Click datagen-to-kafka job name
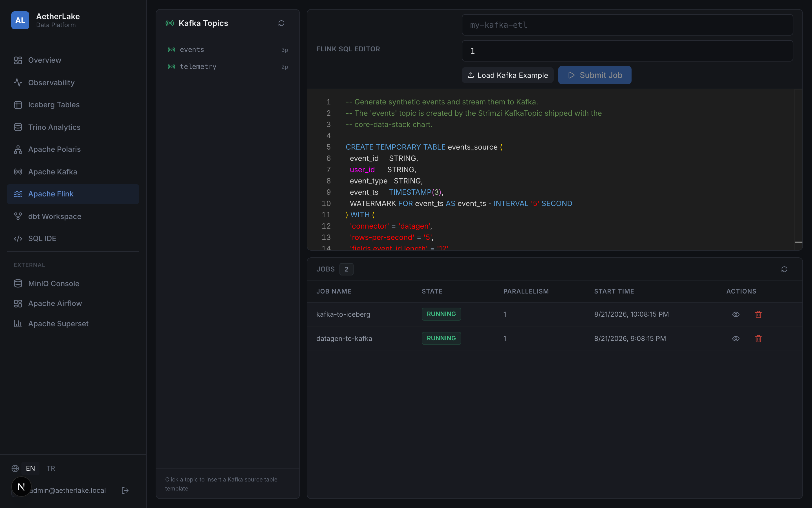This screenshot has width=812, height=508. pyautogui.click(x=344, y=338)
